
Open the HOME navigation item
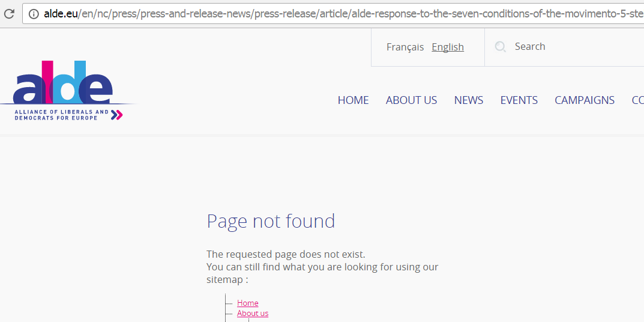pyautogui.click(x=353, y=100)
